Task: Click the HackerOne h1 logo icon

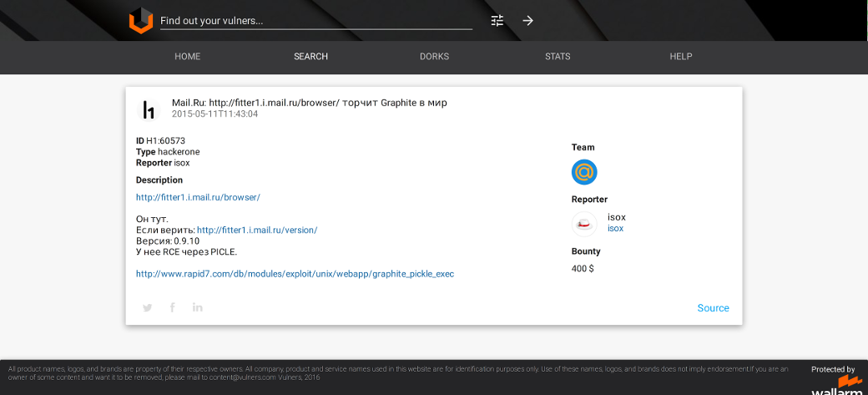Action: pos(149,109)
